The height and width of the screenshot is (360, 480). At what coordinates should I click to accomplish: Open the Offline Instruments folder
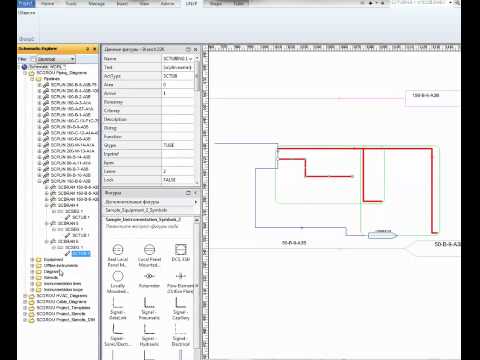[61, 266]
